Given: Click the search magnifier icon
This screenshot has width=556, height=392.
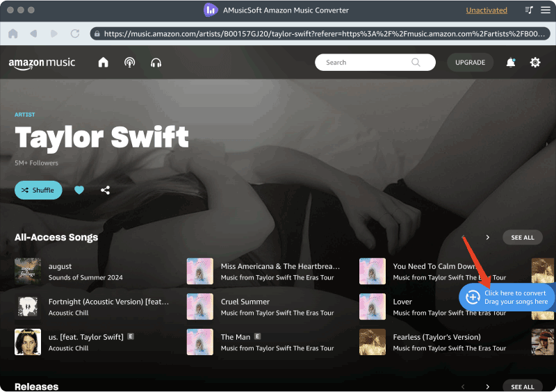Looking at the screenshot, I should tap(416, 63).
